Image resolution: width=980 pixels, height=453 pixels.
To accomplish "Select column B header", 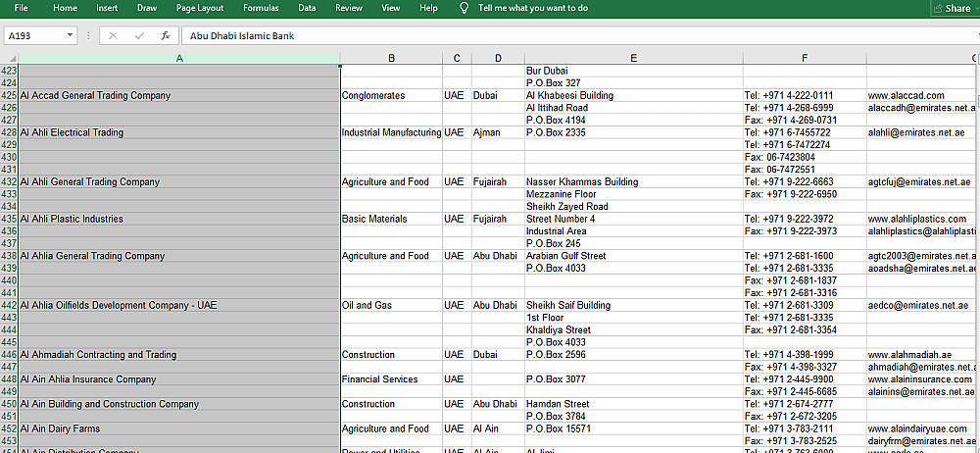I will click(x=391, y=58).
